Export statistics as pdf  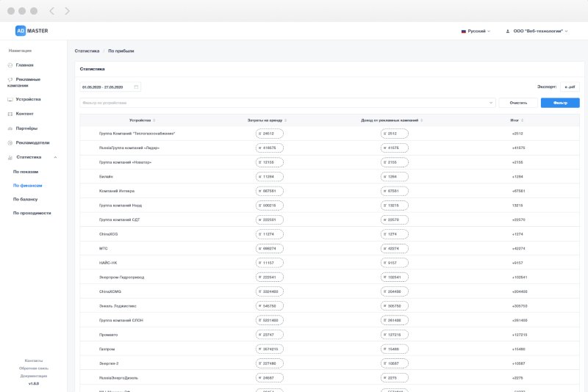click(x=570, y=87)
